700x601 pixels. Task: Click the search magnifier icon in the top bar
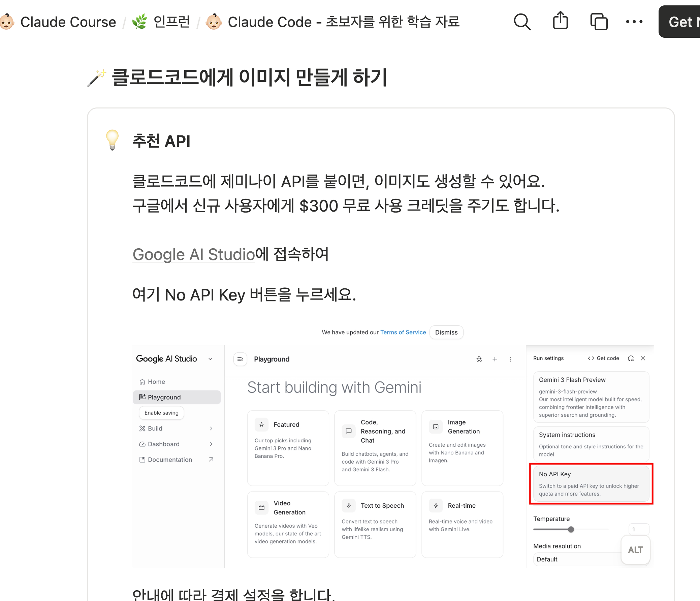coord(522,22)
